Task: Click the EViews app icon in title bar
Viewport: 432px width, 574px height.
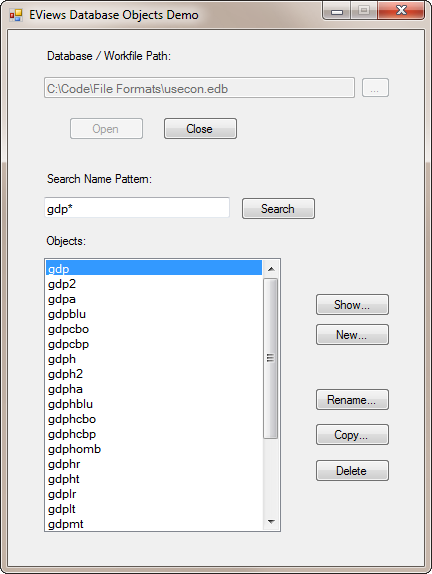Action: tap(16, 15)
